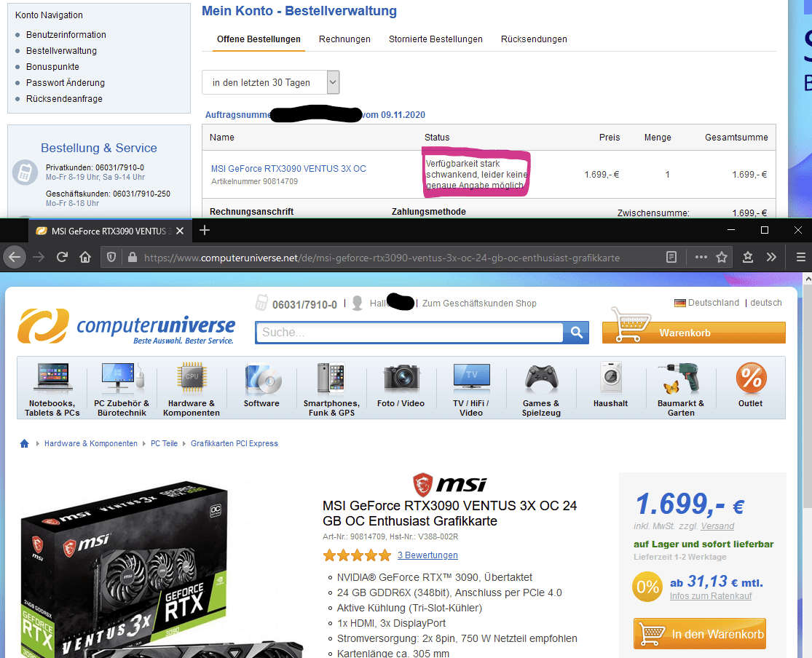Click the Suche search field

409,333
